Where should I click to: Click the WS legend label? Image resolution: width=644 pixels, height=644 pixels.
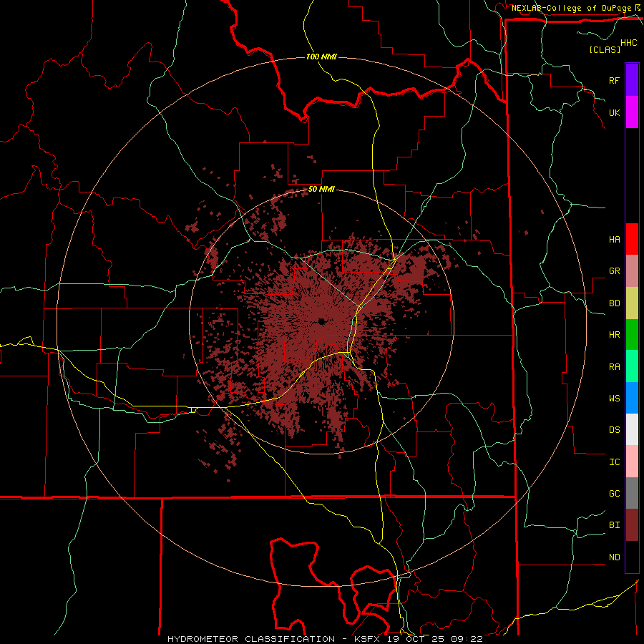(x=615, y=399)
